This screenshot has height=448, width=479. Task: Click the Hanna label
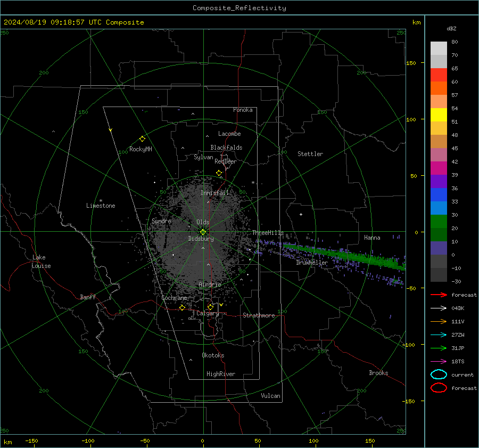[372, 238]
